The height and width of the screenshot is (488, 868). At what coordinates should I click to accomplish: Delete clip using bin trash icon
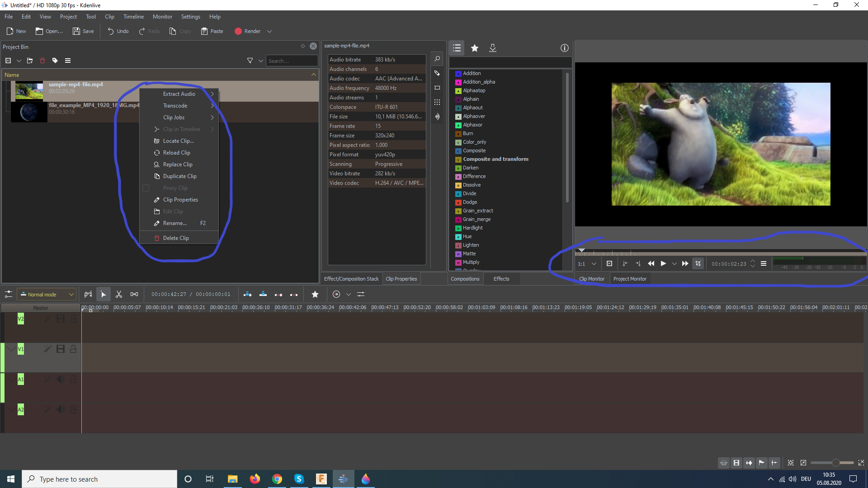[42, 61]
